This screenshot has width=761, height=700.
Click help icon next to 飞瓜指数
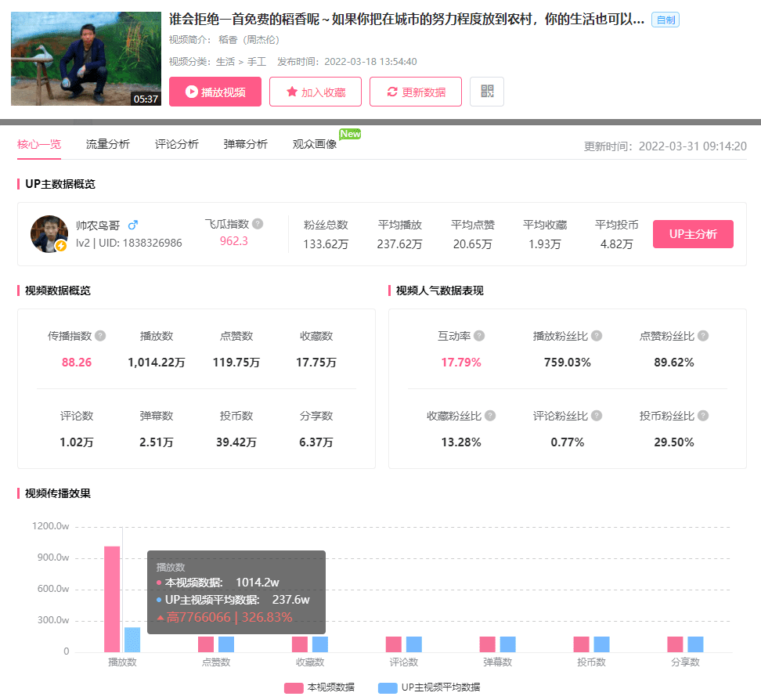(x=258, y=224)
